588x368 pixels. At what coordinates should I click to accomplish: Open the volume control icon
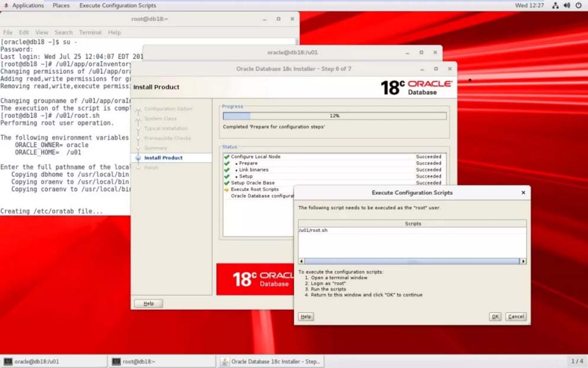coord(567,5)
